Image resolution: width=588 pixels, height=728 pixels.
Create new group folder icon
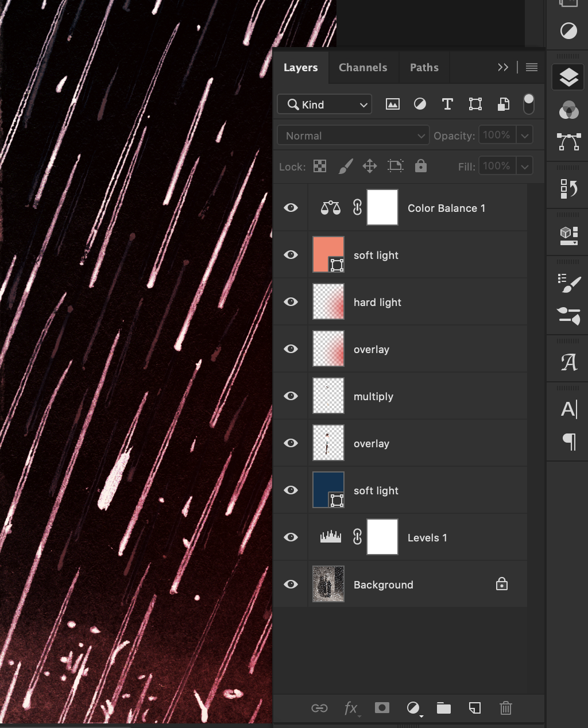pyautogui.click(x=444, y=708)
